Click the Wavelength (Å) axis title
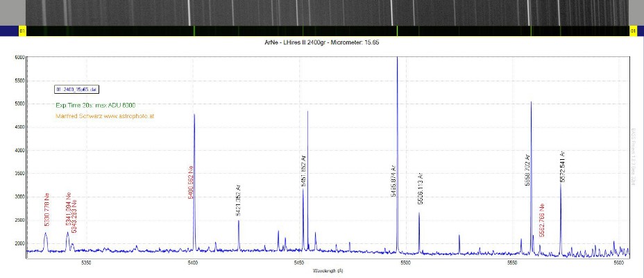 coord(328,270)
